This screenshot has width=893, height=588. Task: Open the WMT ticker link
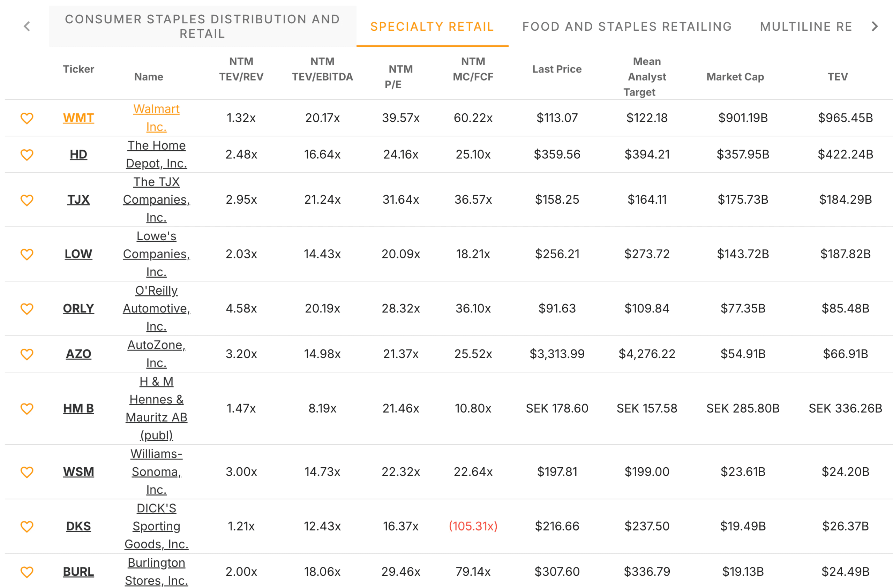click(78, 118)
